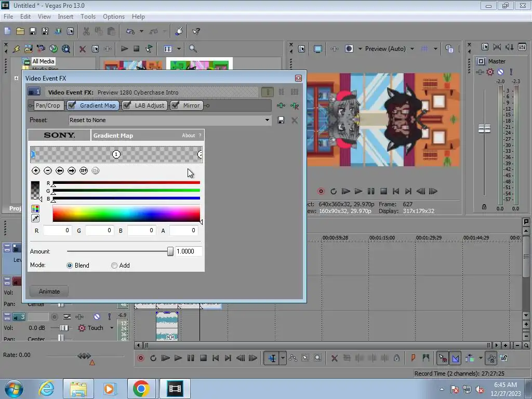Viewport: 532px width, 399px height.
Task: Open the Edit menu
Action: (25, 17)
